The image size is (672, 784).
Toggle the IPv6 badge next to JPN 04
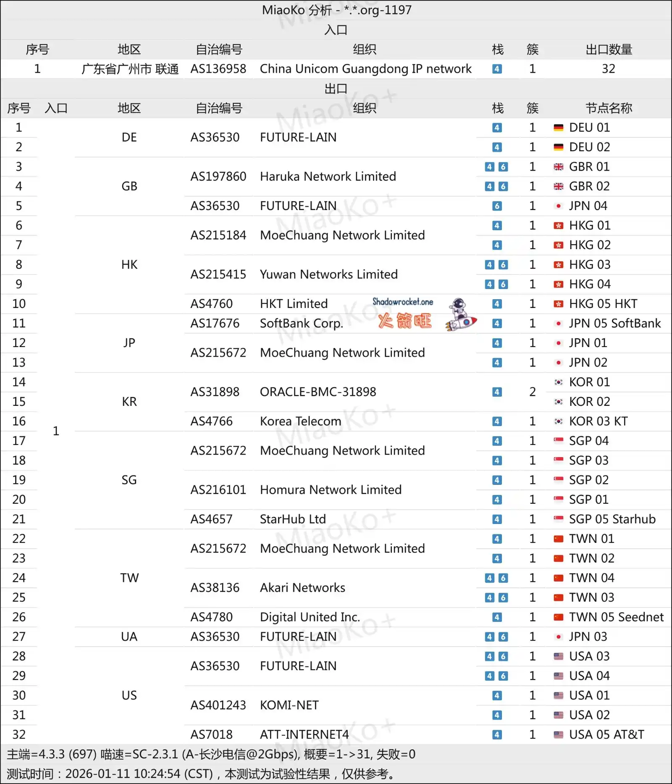pyautogui.click(x=497, y=206)
